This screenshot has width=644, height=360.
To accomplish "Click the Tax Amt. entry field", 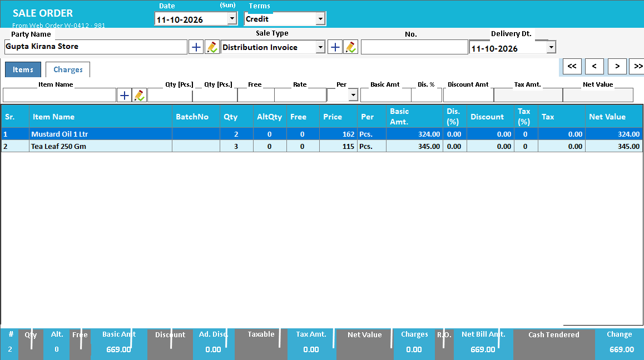I will click(528, 96).
